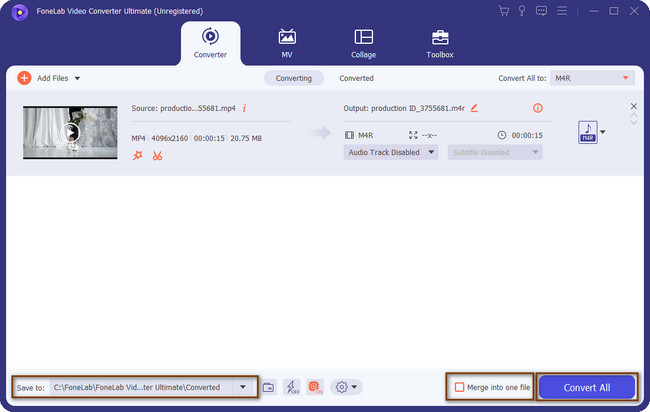Open the output folder icon
The image size is (650, 412).
click(x=268, y=388)
